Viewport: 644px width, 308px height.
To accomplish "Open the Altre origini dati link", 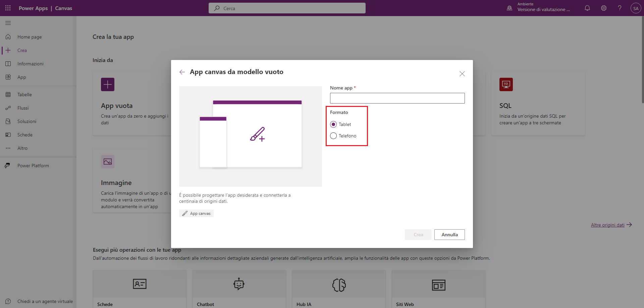I will tap(607, 225).
